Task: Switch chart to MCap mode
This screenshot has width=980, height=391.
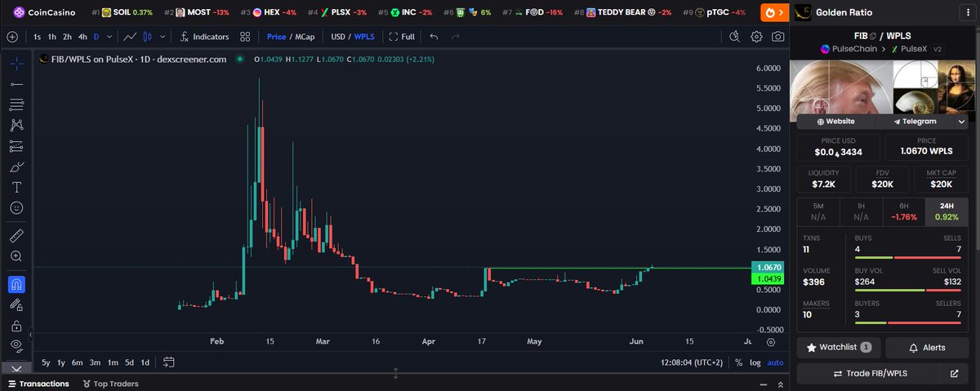Action: point(305,37)
